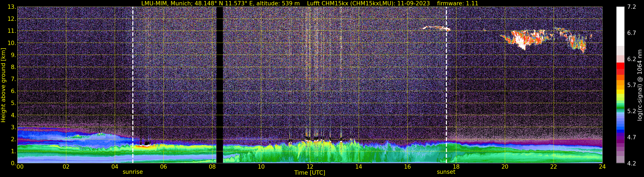Click the sunrise label under the time axis

click(133, 172)
